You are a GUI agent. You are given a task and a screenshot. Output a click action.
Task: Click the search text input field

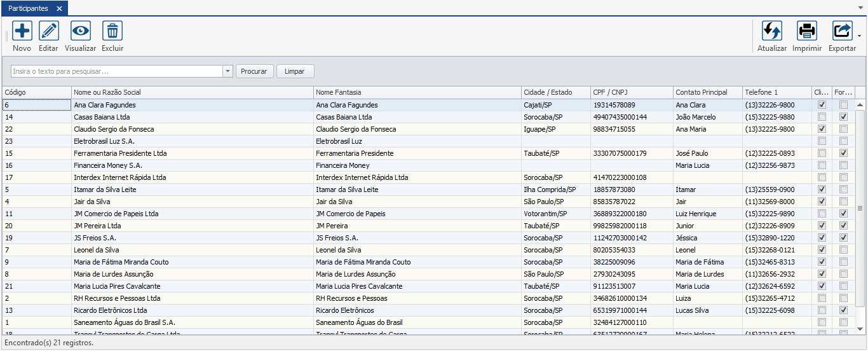116,71
